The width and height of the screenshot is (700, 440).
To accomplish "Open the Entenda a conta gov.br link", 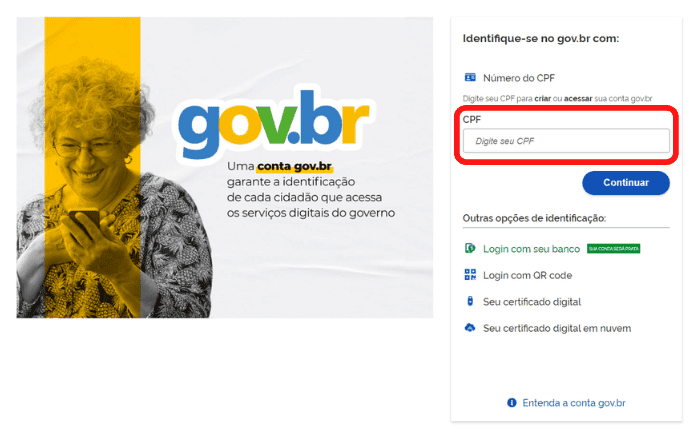I will pos(574,403).
